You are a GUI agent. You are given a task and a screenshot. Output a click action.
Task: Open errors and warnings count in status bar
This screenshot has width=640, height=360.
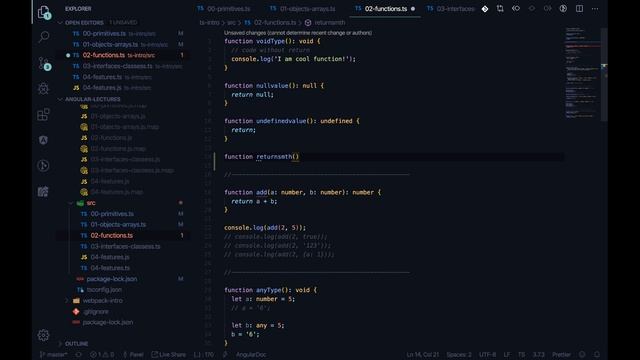click(102, 355)
